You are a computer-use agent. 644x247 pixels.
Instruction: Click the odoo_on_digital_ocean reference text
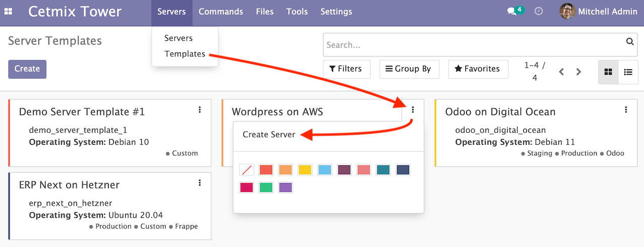[x=501, y=130]
